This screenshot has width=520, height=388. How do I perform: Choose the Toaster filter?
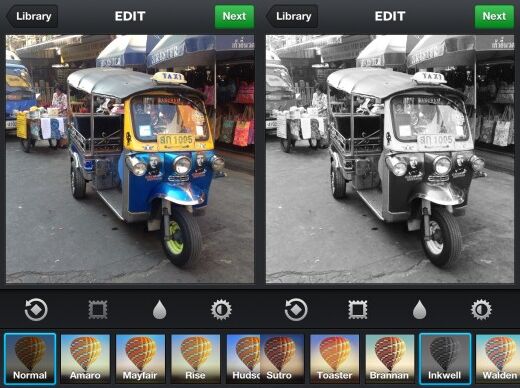[x=335, y=358]
